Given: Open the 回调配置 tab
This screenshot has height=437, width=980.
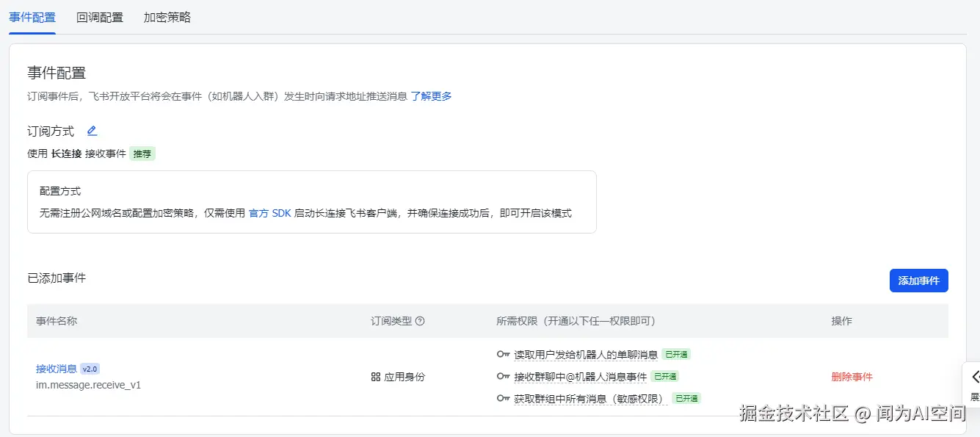Looking at the screenshot, I should click(100, 17).
